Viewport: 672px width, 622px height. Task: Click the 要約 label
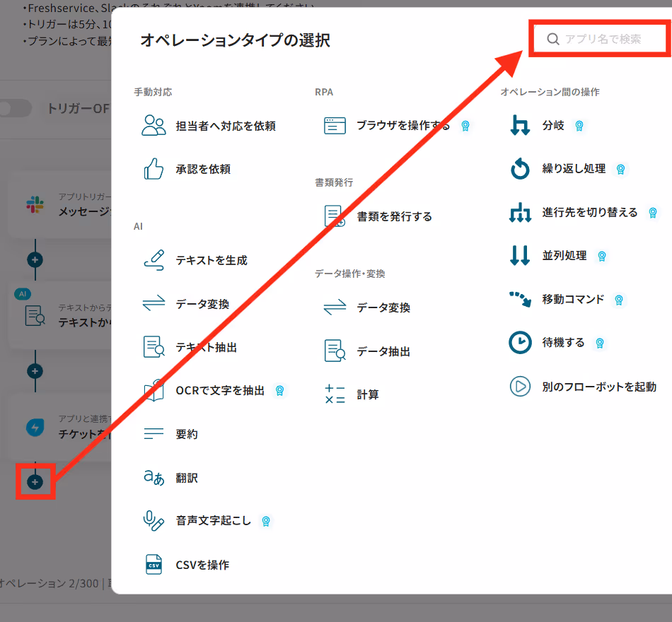[x=187, y=434]
